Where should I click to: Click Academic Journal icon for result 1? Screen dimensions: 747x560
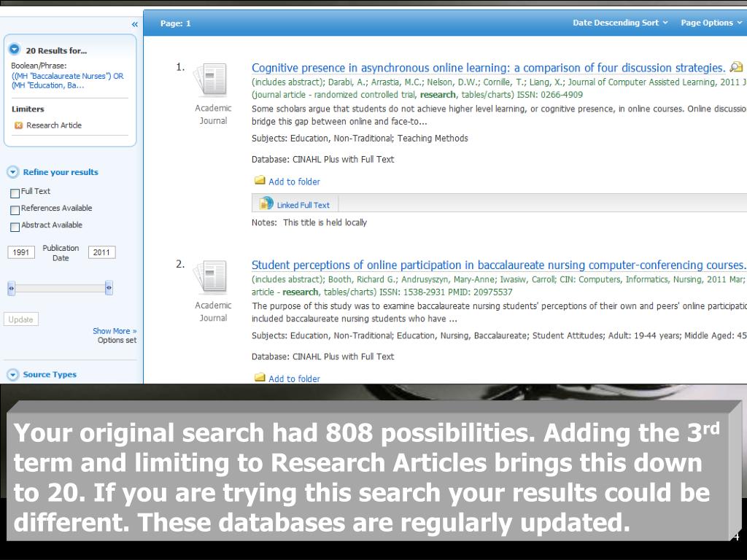coord(210,79)
